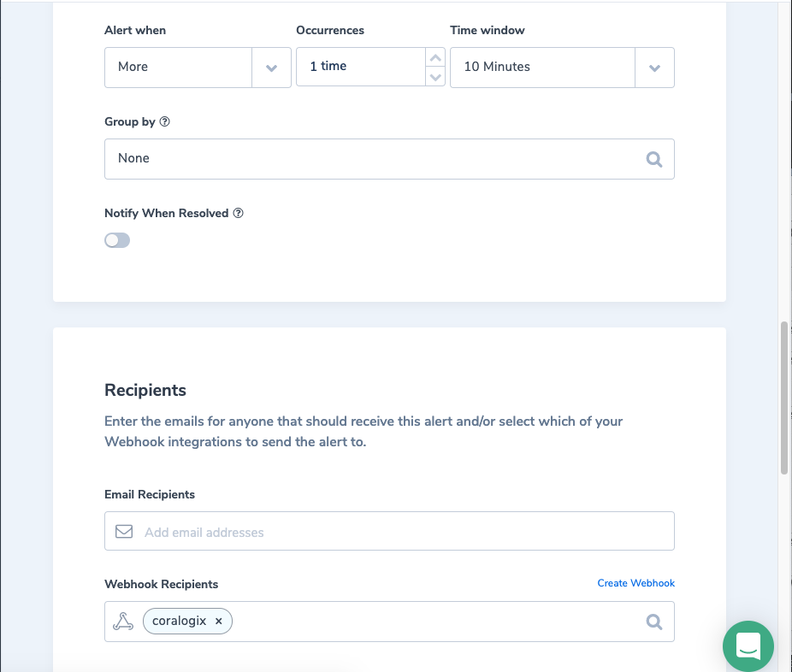Click the coralogix webhook tag
Image resolution: width=792 pixels, height=672 pixels.
point(179,622)
